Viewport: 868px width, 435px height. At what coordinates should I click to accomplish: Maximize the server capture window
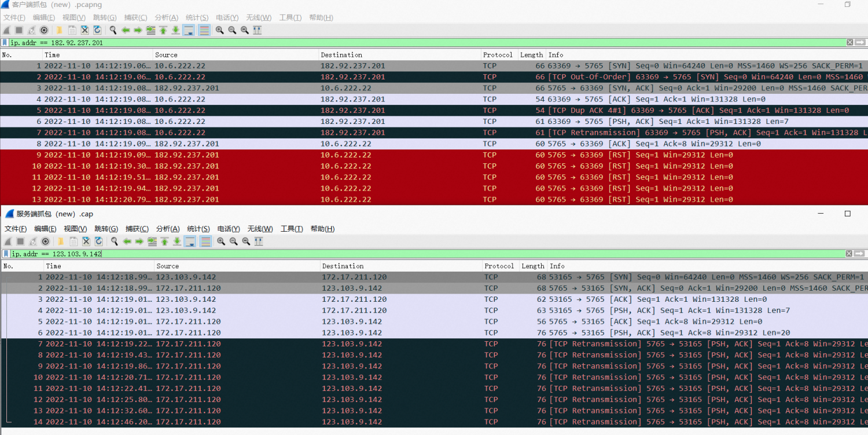848,214
